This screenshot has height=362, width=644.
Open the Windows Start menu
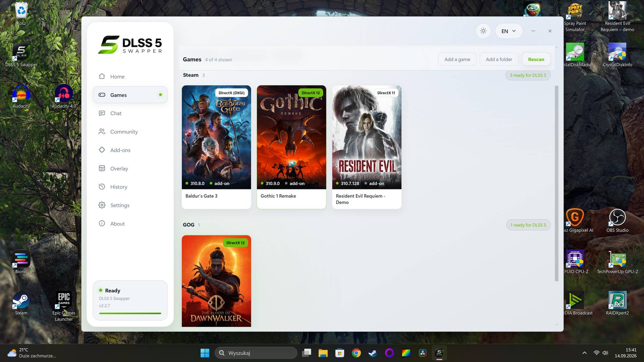coord(205,353)
